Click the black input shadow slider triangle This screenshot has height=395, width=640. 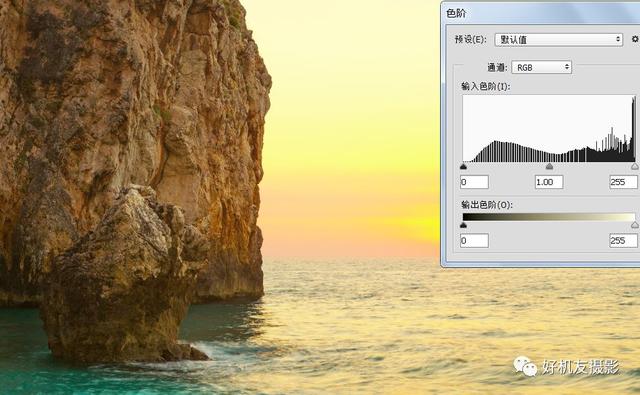[x=463, y=166]
